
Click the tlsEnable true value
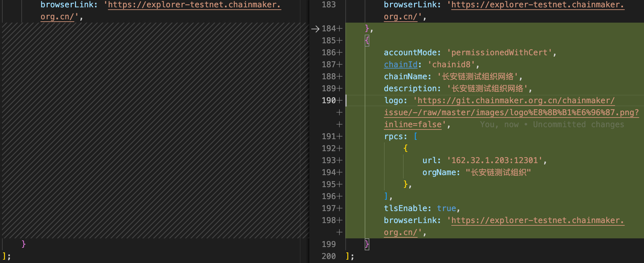446,208
